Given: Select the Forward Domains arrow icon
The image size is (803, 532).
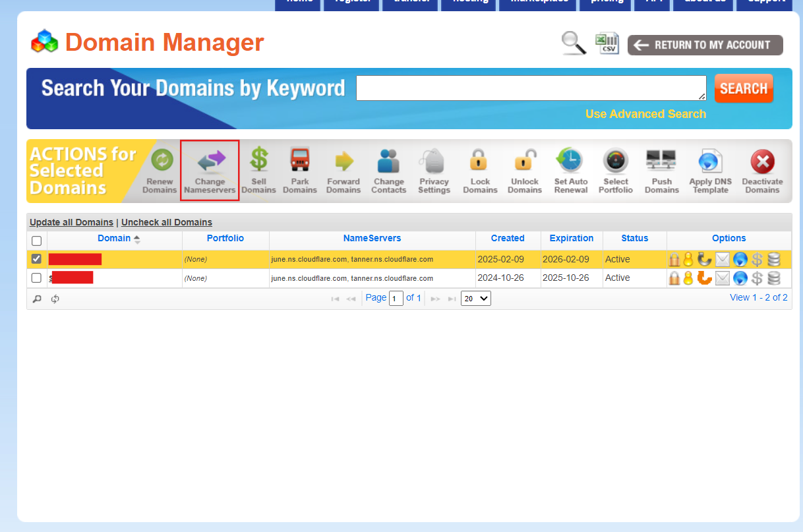Looking at the screenshot, I should click(x=343, y=162).
